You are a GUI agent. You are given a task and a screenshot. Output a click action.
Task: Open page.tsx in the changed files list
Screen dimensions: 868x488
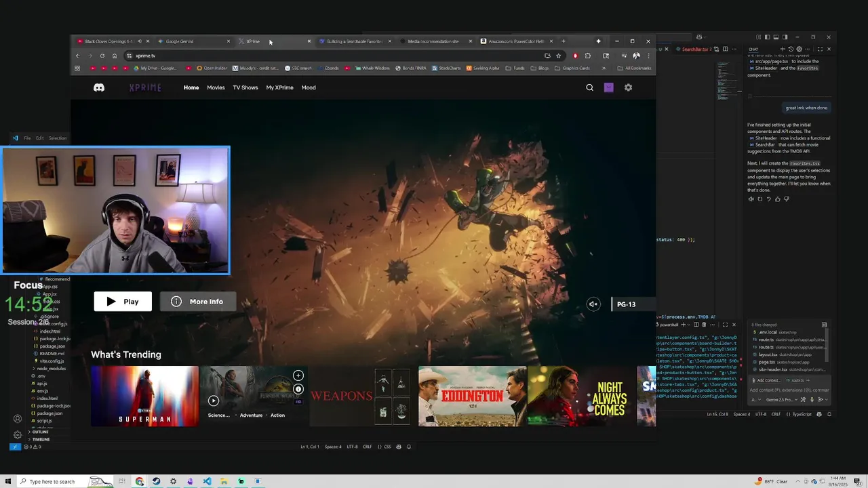(780, 362)
